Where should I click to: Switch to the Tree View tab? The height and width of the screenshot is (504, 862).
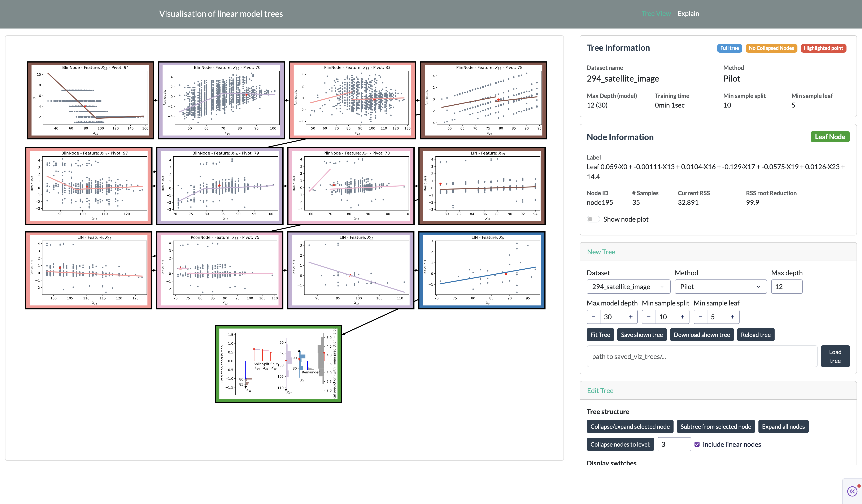click(656, 14)
